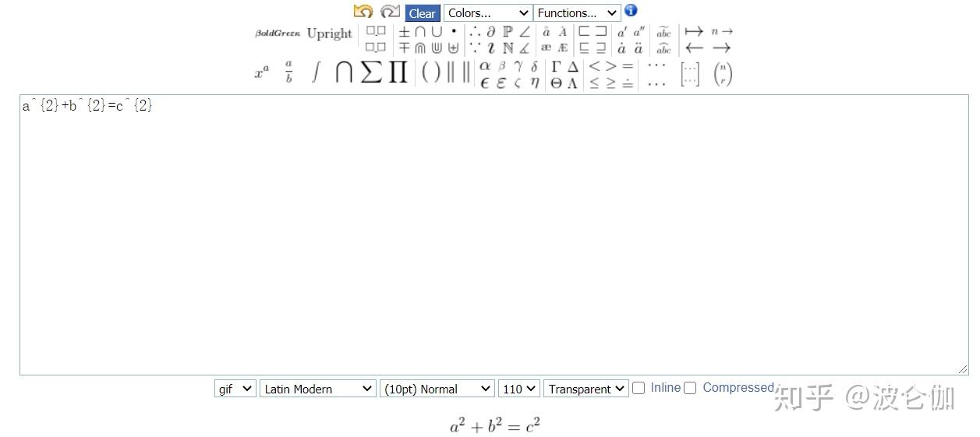Insert a superscript x^a template

click(262, 73)
